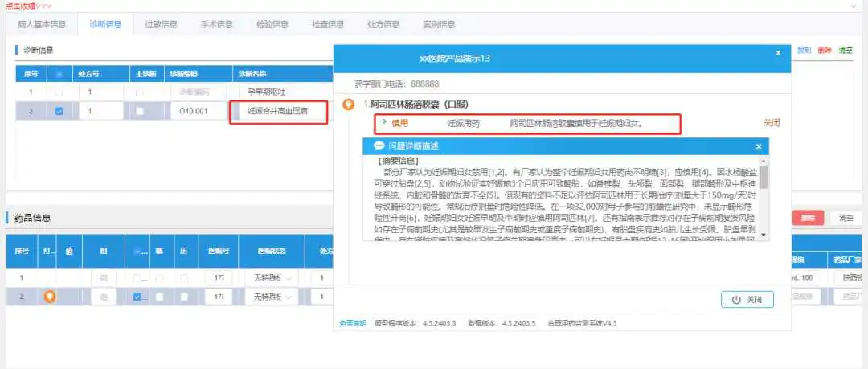The height and width of the screenshot is (369, 868).
Task: Click the red 删除 button in 药品信息
Action: tap(809, 218)
